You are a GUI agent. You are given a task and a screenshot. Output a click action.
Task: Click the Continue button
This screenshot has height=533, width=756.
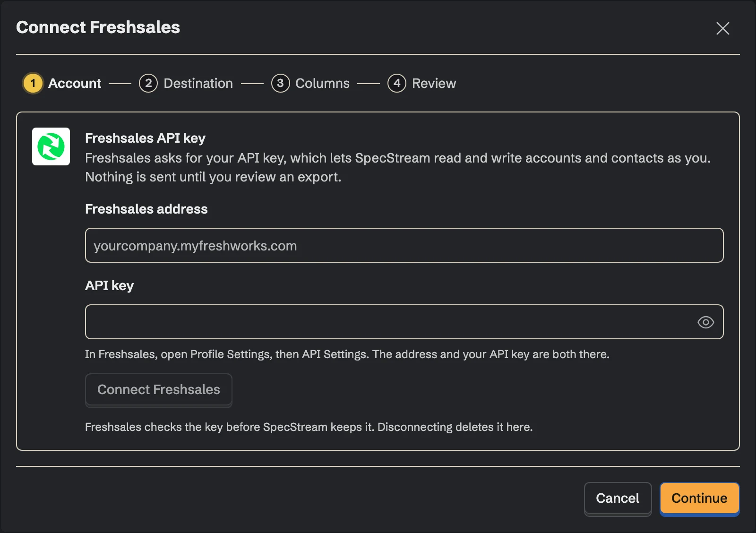[x=699, y=499]
